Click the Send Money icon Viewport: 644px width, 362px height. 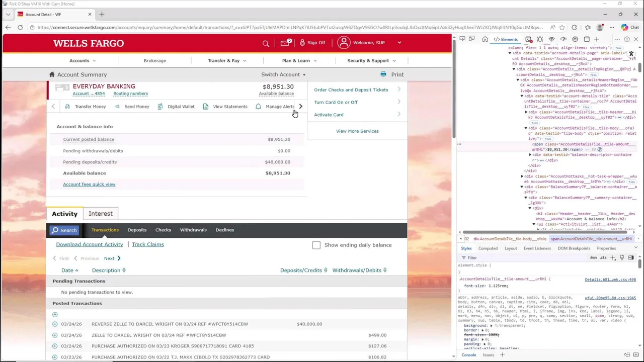(117, 107)
